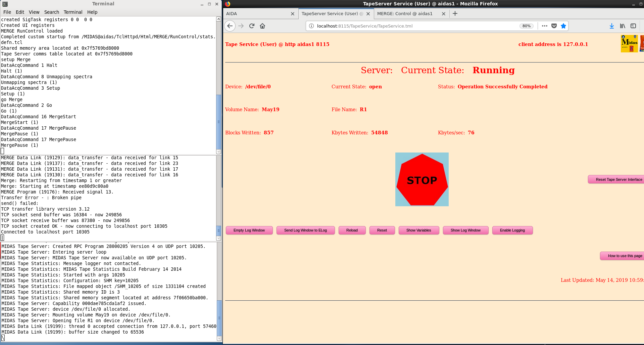644x345 pixels.
Task: Click the 80% zoom level indicator
Action: [x=527, y=26]
